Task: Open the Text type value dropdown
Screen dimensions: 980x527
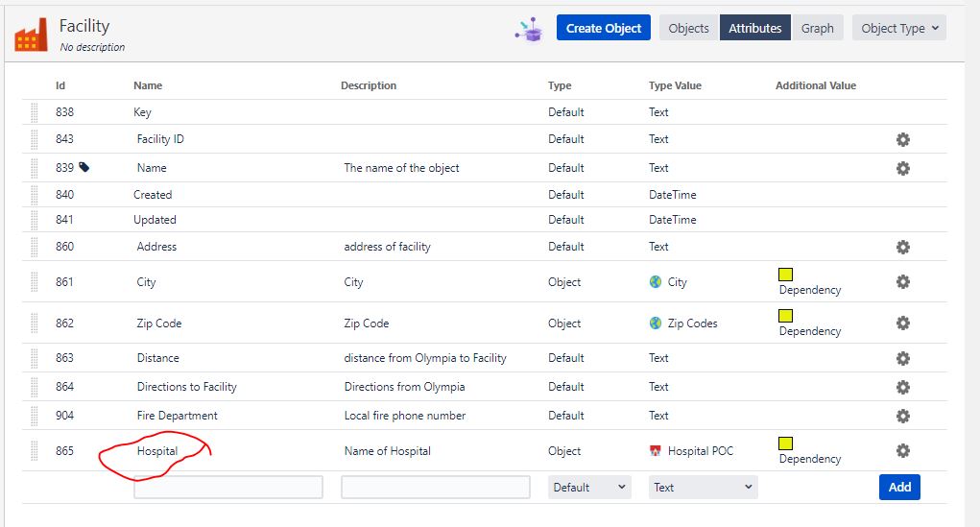Action: coord(704,488)
